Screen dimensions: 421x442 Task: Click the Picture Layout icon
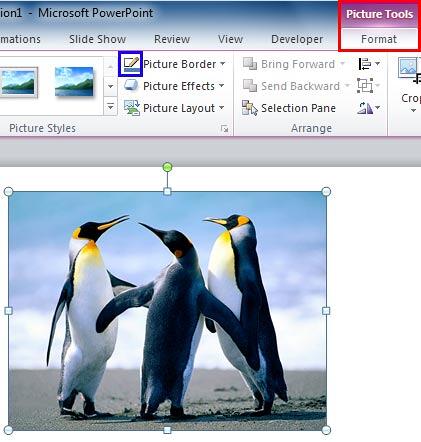[x=131, y=108]
